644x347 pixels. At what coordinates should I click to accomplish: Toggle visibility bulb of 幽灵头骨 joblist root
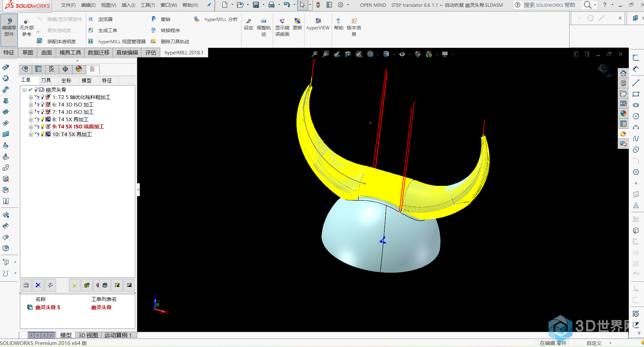(x=36, y=90)
